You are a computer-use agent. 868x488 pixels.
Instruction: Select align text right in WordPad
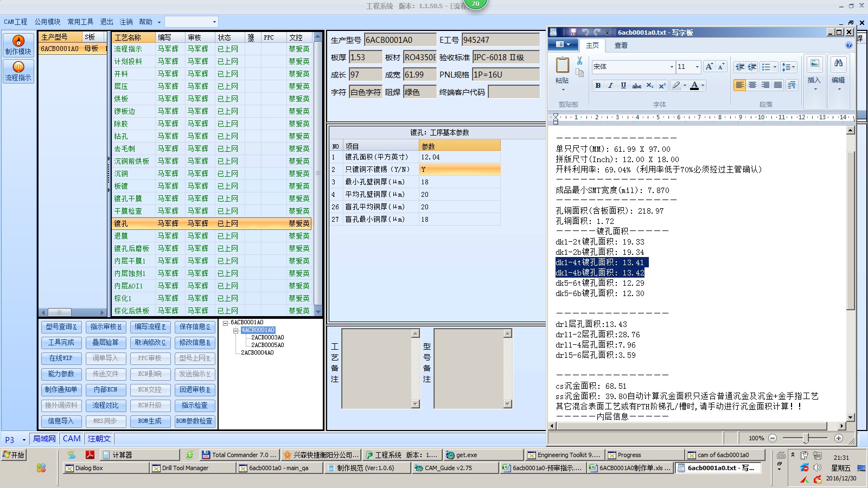pyautogui.click(x=765, y=85)
